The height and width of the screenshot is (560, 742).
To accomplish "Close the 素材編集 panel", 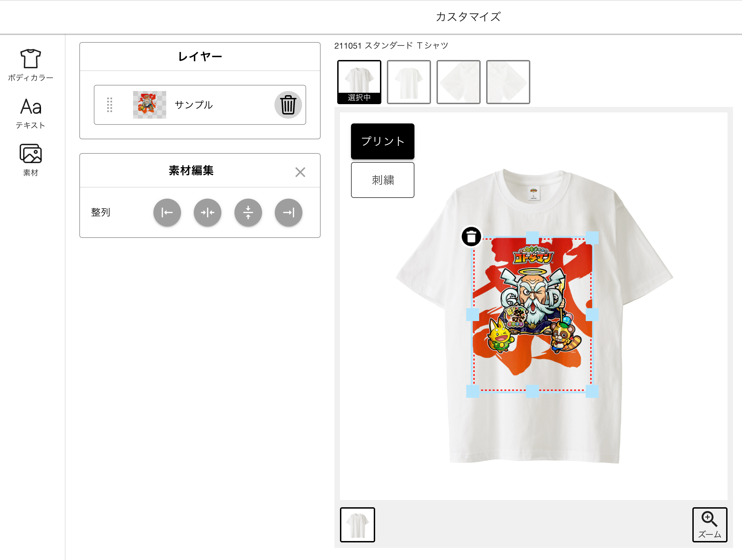I will [x=300, y=172].
